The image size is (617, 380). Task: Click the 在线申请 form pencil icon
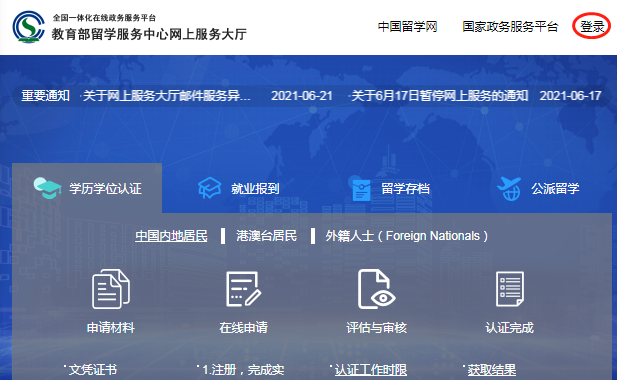(x=243, y=289)
